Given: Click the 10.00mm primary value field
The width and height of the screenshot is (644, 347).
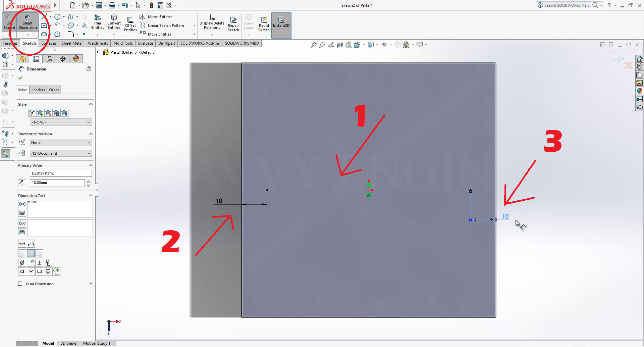Looking at the screenshot, I should point(57,183).
